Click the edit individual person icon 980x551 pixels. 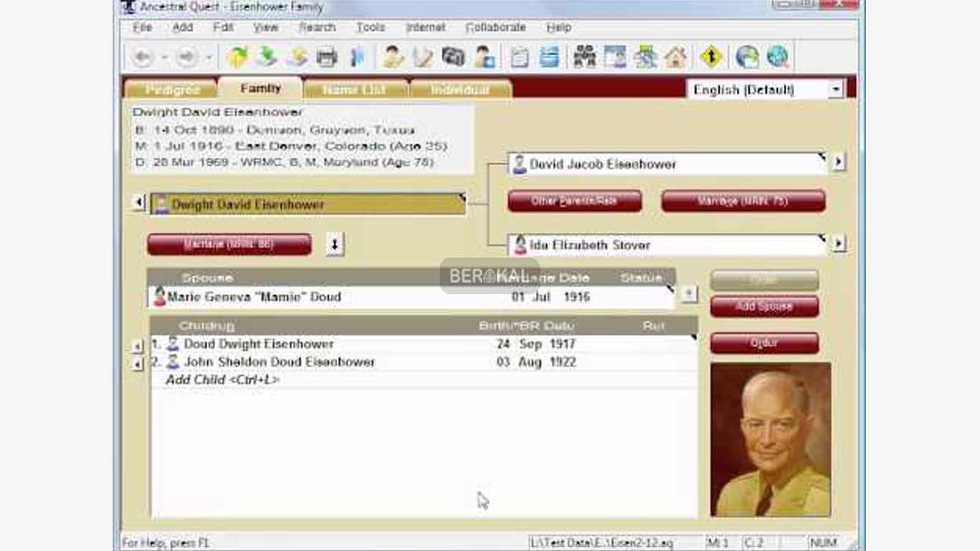pos(392,57)
